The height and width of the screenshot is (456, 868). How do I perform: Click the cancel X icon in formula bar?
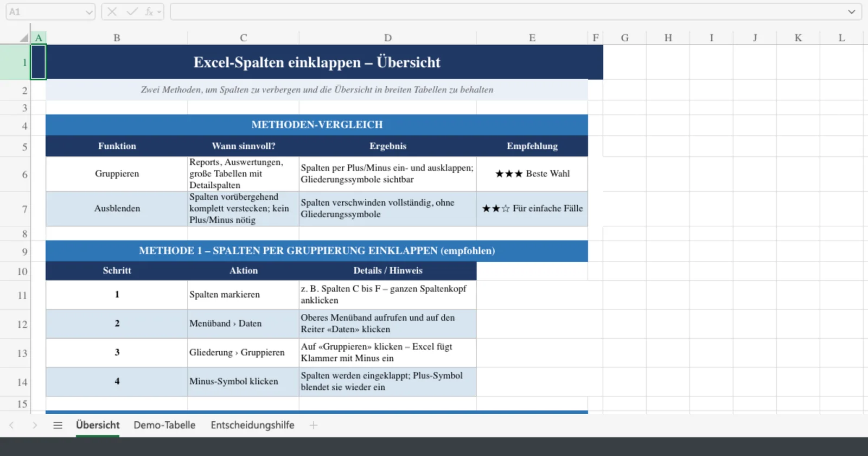point(112,11)
